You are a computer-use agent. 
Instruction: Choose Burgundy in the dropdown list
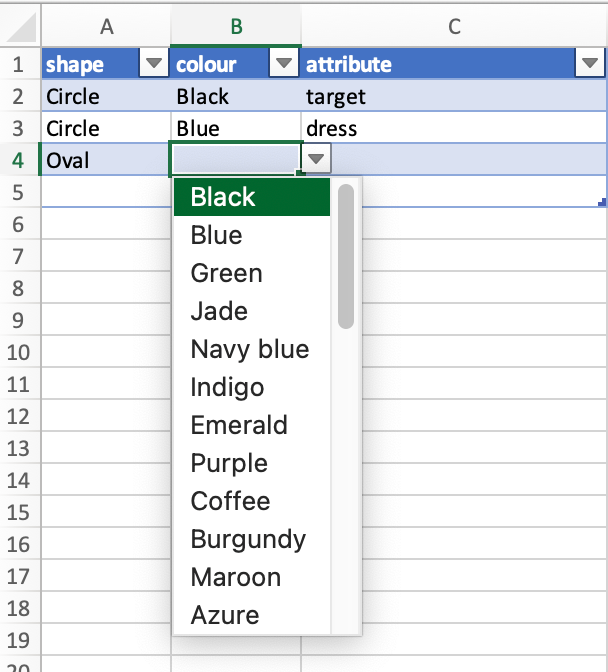click(x=252, y=539)
